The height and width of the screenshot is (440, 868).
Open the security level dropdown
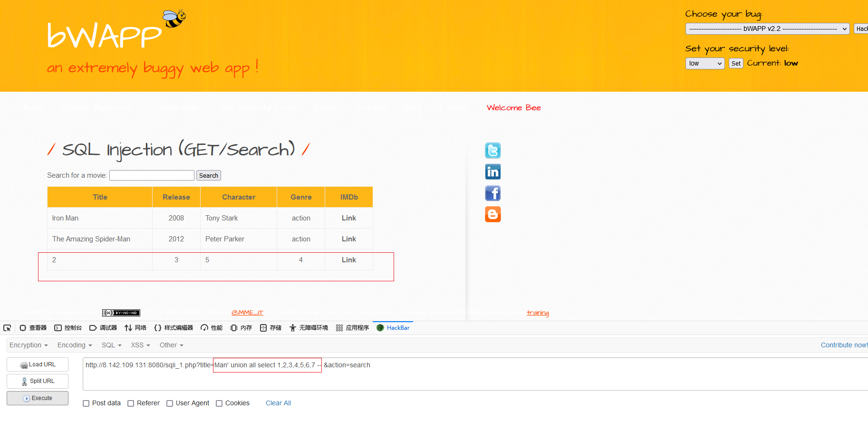[705, 63]
